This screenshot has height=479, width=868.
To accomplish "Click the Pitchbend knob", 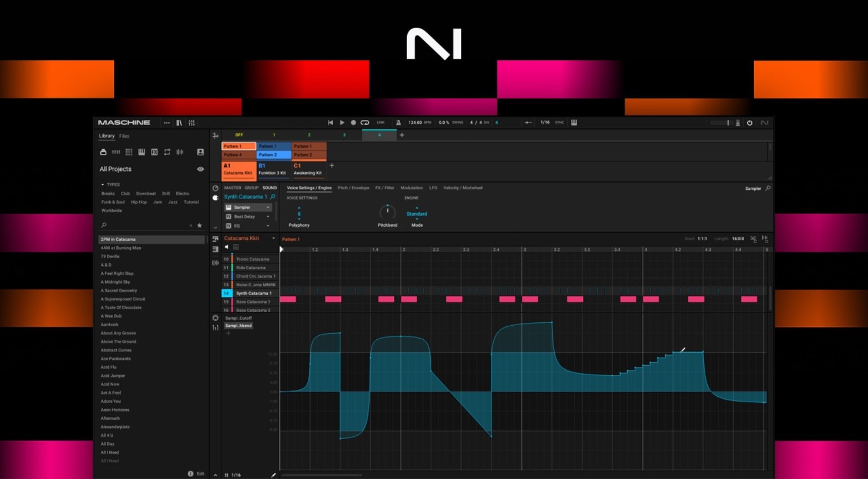I will coord(387,212).
